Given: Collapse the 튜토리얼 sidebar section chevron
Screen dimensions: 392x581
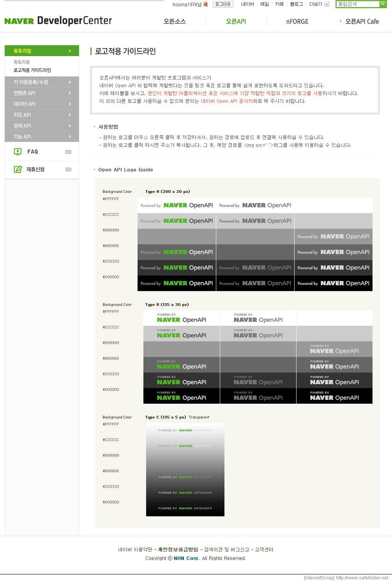Looking at the screenshot, I should pos(70,51).
